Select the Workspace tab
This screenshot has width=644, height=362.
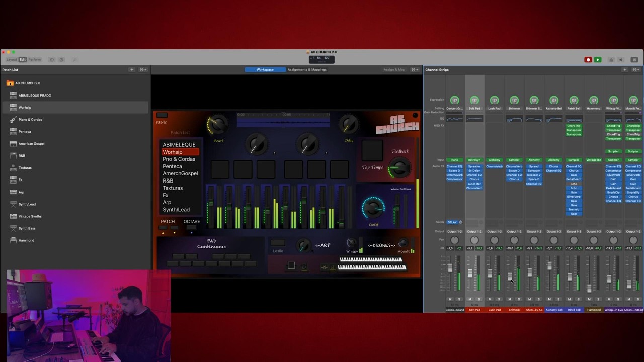coord(265,70)
